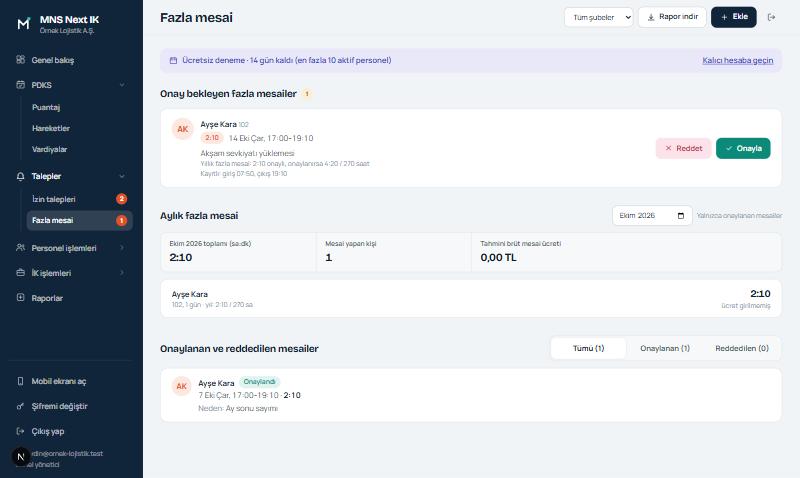Click 'Neden: Ay sonu sayımı' text

238,408
